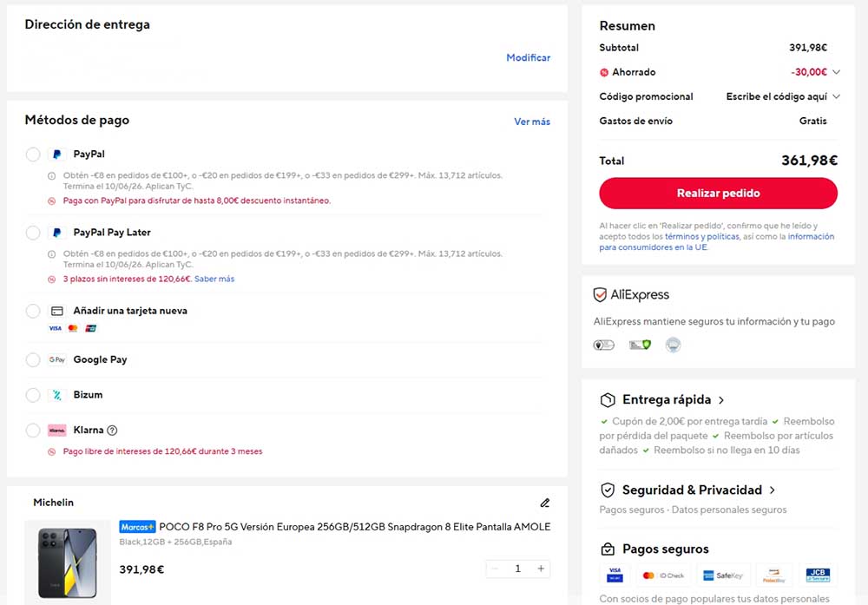Screen dimensions: 868x605
Task: Click the JCB J/Secure badge
Action: pyautogui.click(x=818, y=575)
